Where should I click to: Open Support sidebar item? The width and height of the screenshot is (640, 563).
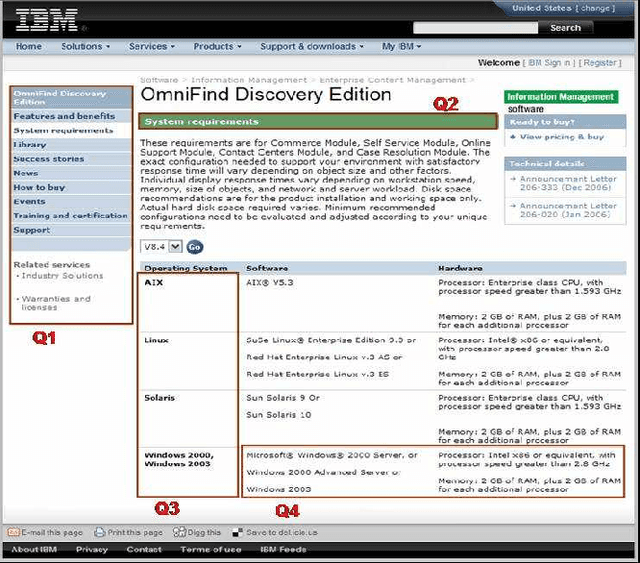point(71,230)
